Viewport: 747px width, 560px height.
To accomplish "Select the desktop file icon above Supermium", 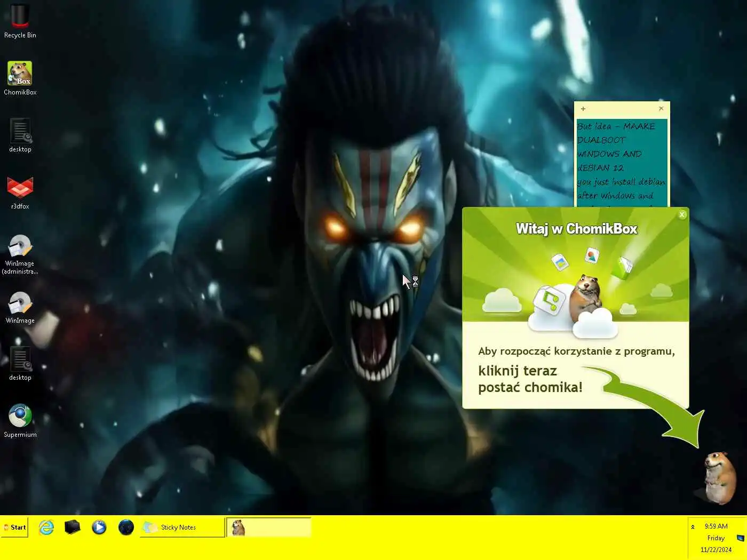I will click(x=20, y=364).
